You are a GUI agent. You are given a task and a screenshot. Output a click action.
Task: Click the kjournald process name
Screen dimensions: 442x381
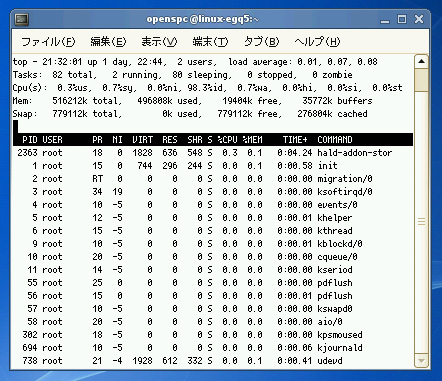[x=340, y=348]
